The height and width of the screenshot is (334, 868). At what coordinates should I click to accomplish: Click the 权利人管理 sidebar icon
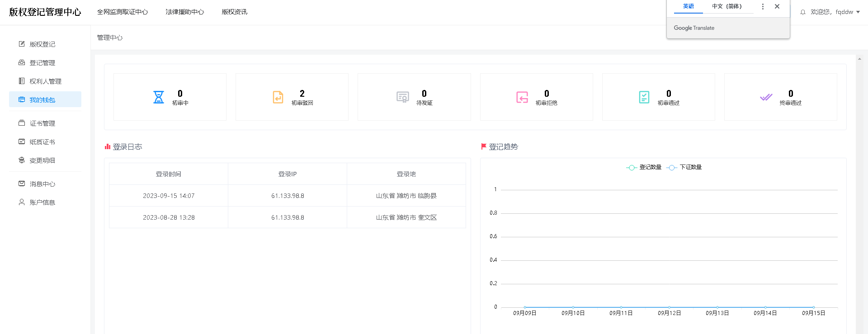click(x=22, y=81)
